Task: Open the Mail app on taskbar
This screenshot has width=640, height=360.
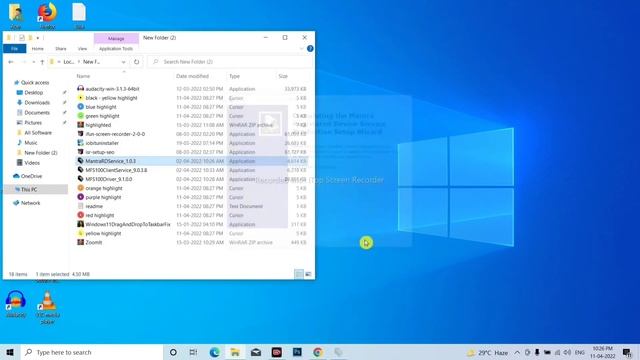Action: point(256,352)
